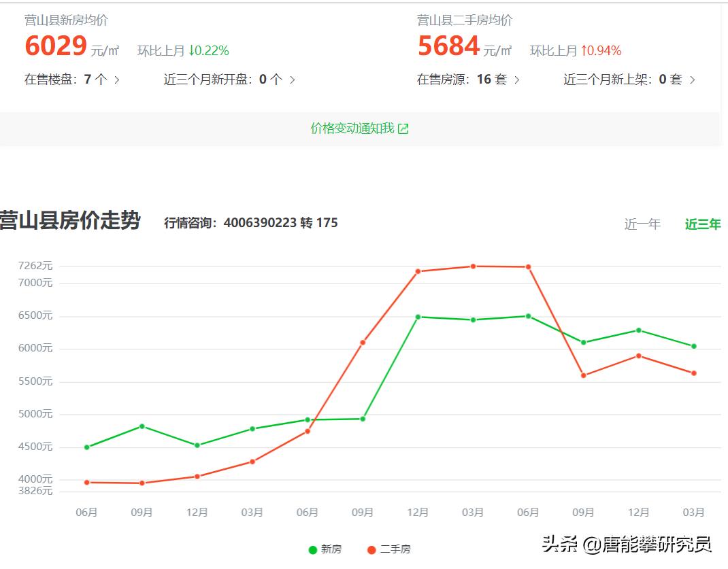Click the 二手房 legend label
Viewport: 728px width, 569px height.
pos(395,550)
